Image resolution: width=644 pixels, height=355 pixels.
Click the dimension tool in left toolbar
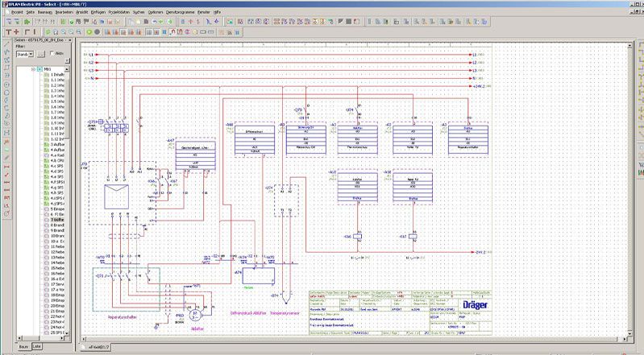click(6, 167)
